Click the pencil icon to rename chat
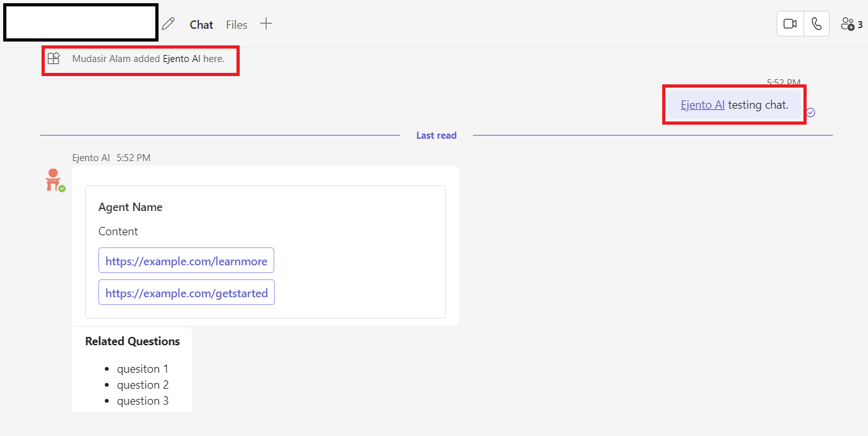The height and width of the screenshot is (436, 868). point(168,24)
